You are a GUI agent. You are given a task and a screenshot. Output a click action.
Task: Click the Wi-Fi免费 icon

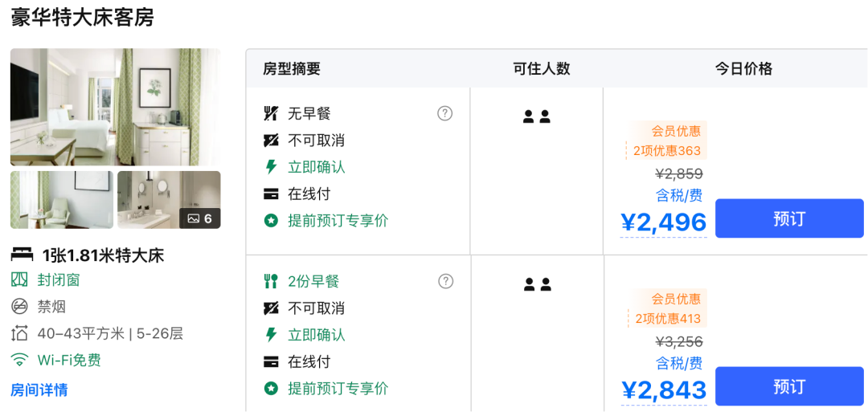(x=19, y=360)
